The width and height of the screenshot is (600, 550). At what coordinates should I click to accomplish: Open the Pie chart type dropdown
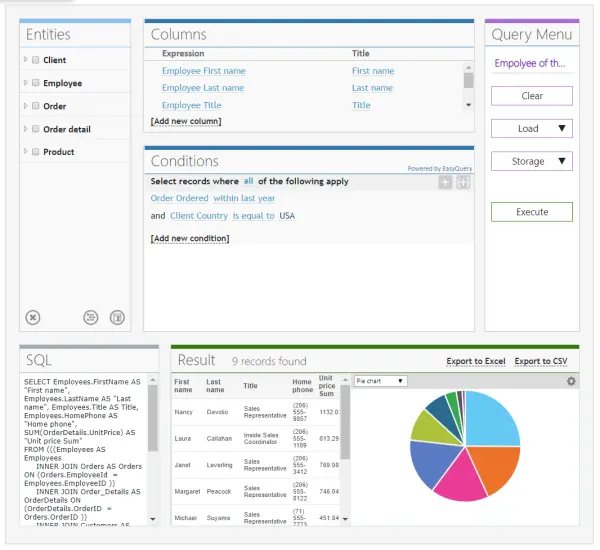tap(381, 381)
